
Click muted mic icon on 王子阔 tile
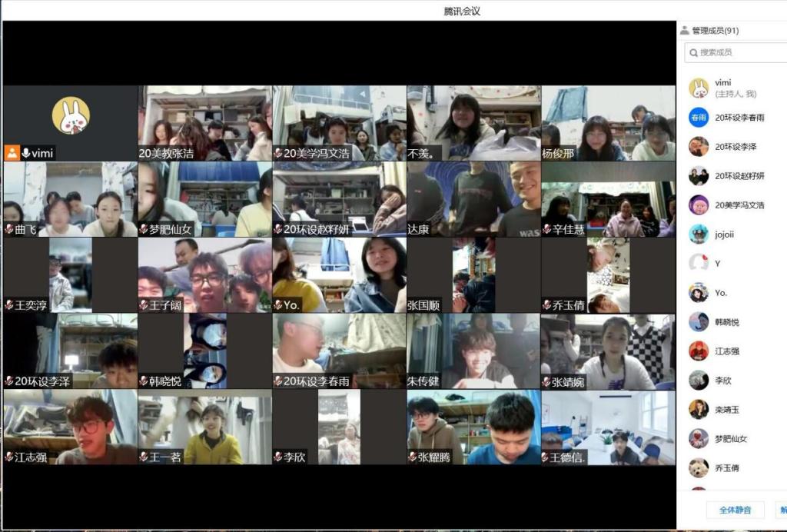click(144, 305)
